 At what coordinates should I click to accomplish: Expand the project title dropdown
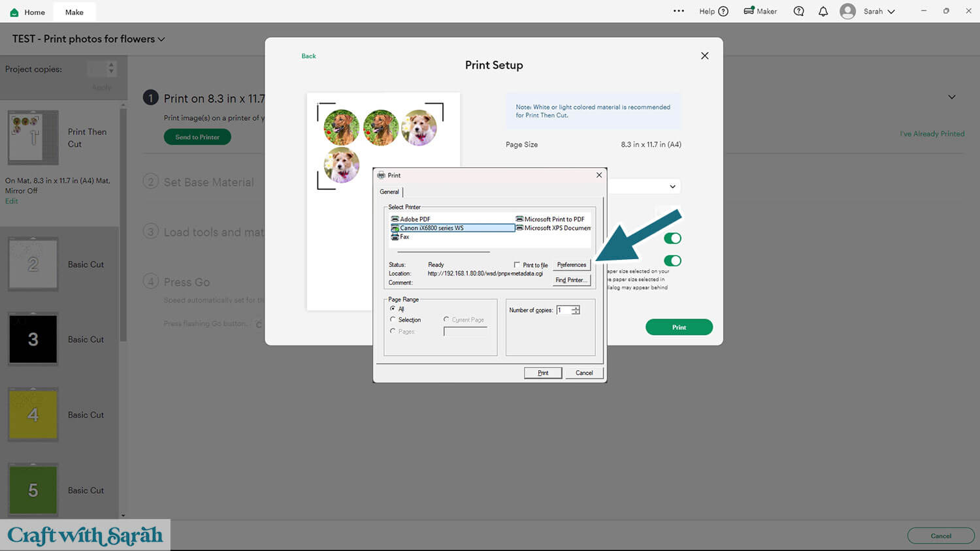161,39
